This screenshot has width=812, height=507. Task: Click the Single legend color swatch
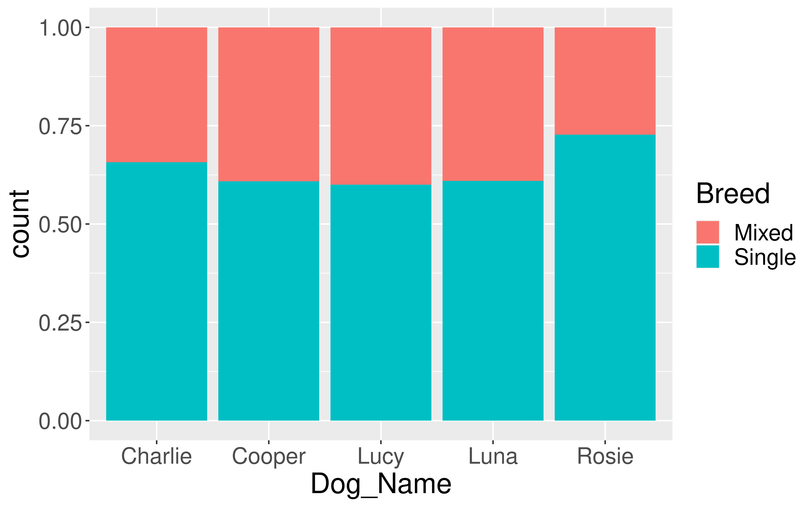pos(708,257)
